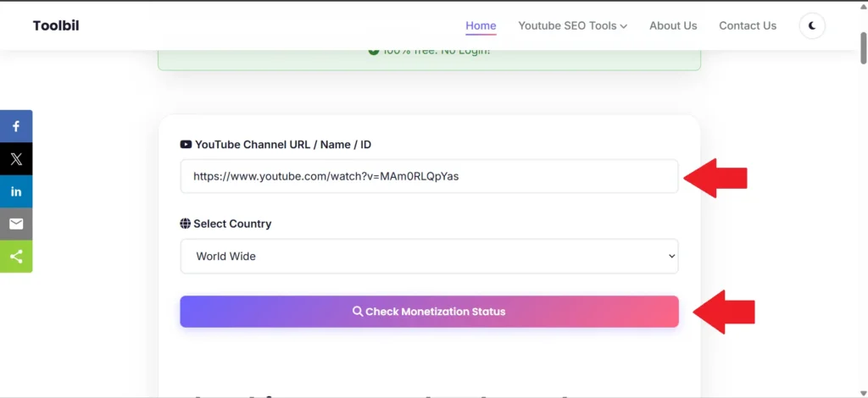Image resolution: width=868 pixels, height=398 pixels.
Task: Focus the YouTube Channel URL input field
Action: 429,176
